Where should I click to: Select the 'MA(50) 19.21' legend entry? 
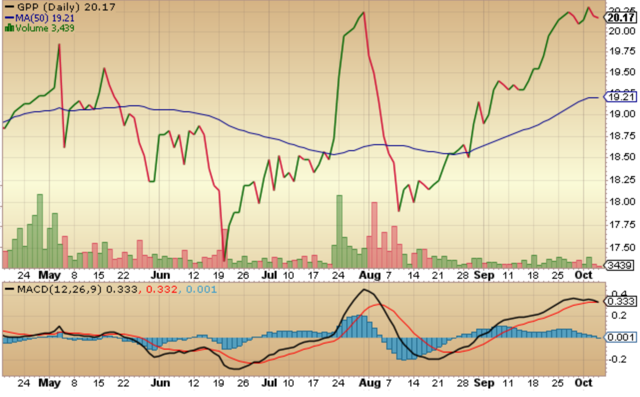pos(45,18)
